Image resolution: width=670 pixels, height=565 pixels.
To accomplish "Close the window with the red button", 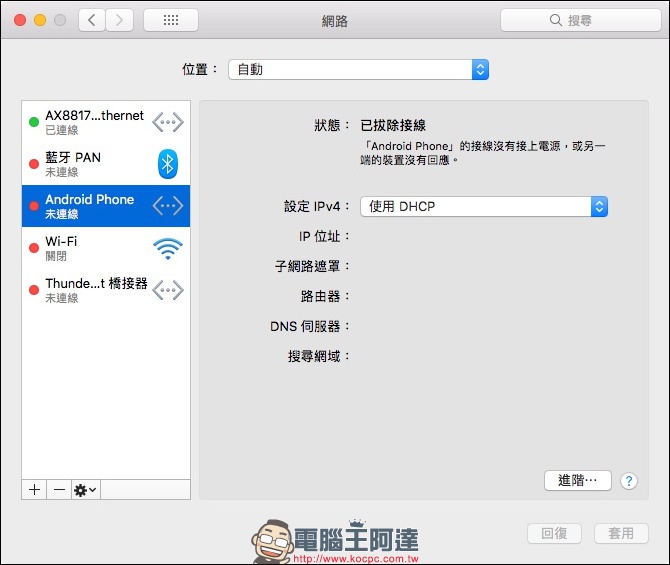I will (x=20, y=20).
